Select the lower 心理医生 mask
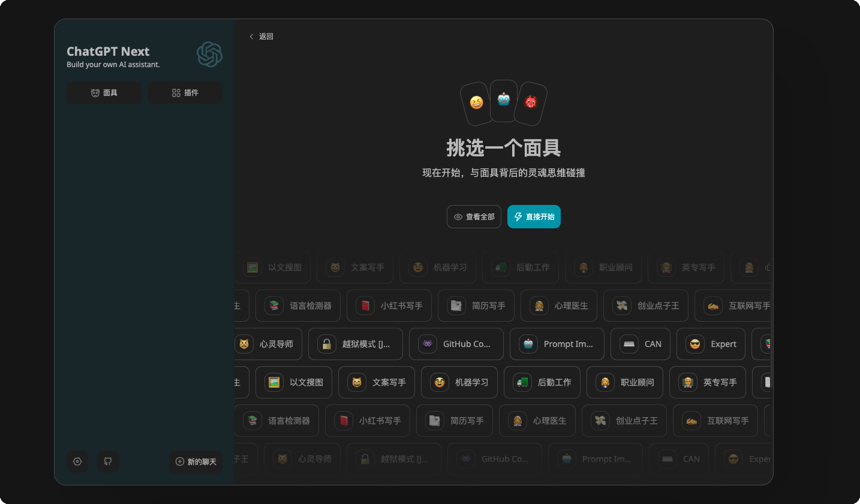 point(537,421)
